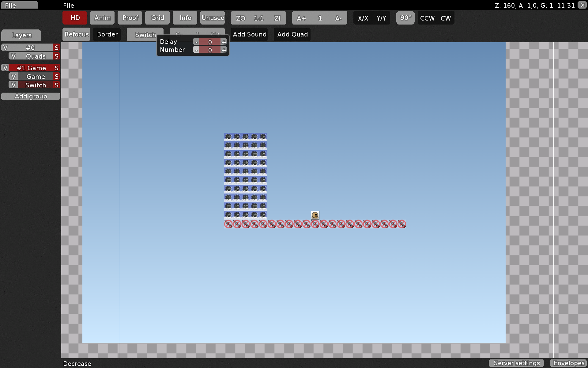Hide the Switch layer
This screenshot has width=588, height=368.
tap(13, 85)
